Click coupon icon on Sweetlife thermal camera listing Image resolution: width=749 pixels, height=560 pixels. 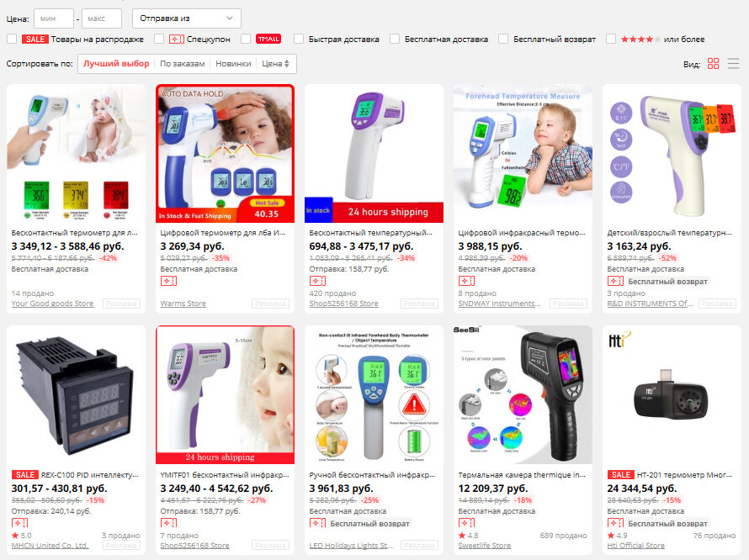(x=466, y=523)
